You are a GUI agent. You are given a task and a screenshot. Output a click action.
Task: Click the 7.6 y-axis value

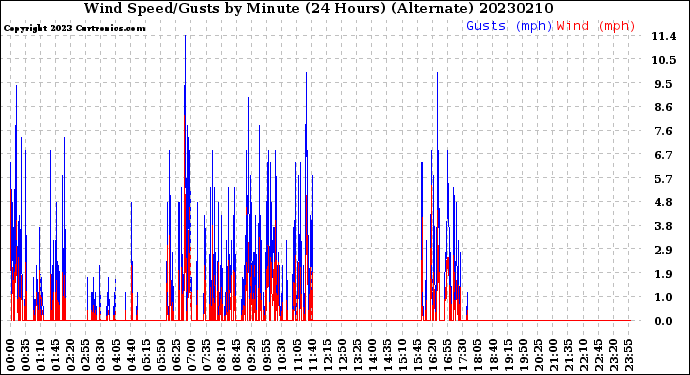coord(664,131)
